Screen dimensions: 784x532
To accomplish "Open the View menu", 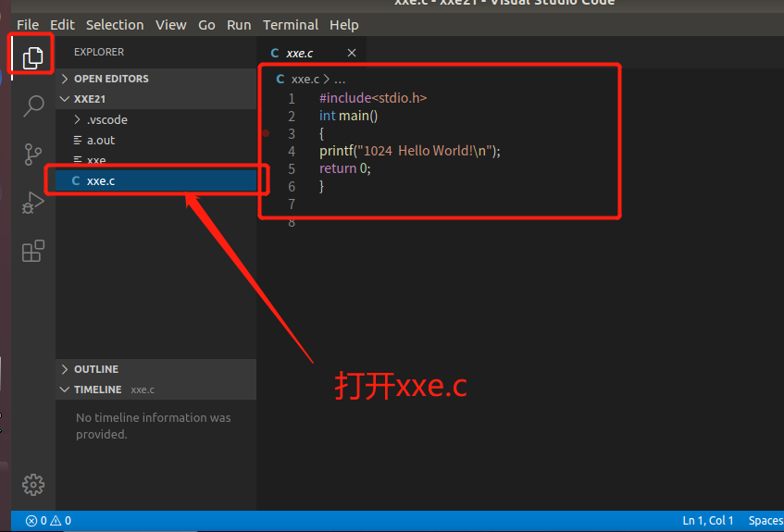I will (x=170, y=25).
